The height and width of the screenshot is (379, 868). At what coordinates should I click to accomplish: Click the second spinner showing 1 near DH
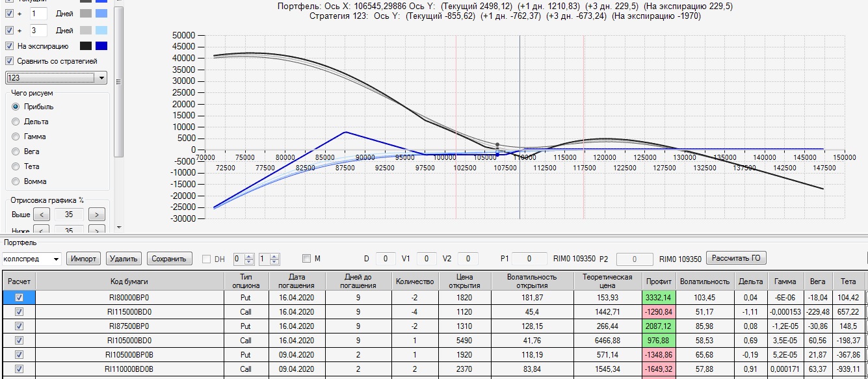click(x=269, y=259)
